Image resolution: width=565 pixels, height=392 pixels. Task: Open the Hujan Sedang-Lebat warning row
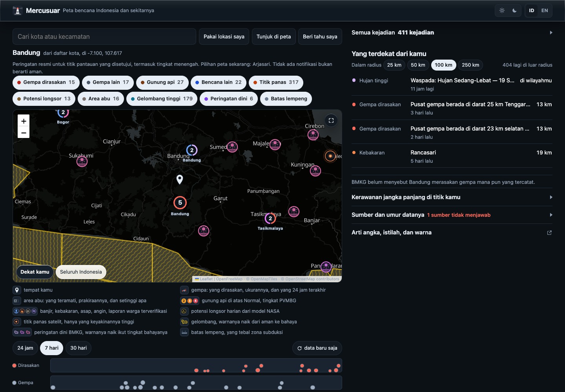452,84
